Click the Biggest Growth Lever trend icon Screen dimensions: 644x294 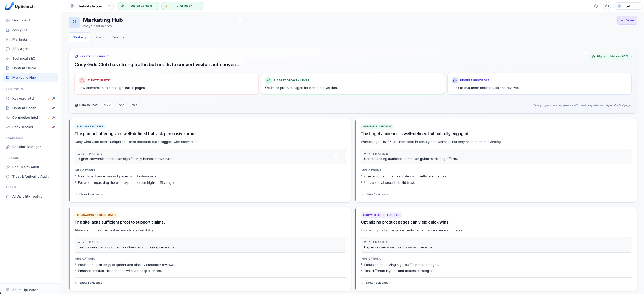(x=268, y=80)
